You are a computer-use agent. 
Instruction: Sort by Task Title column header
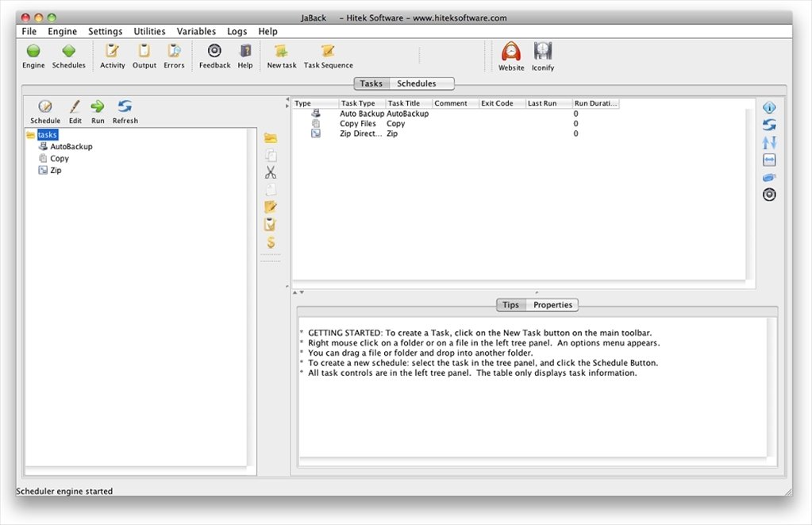409,103
